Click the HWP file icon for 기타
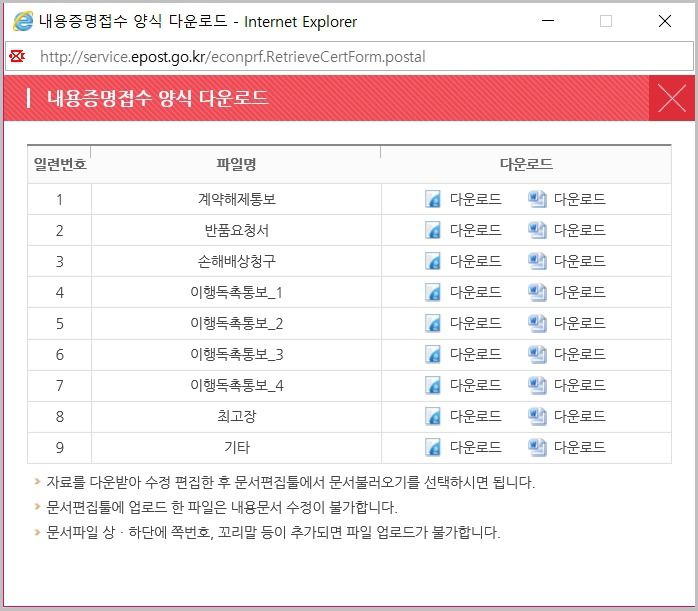 pyautogui.click(x=433, y=447)
